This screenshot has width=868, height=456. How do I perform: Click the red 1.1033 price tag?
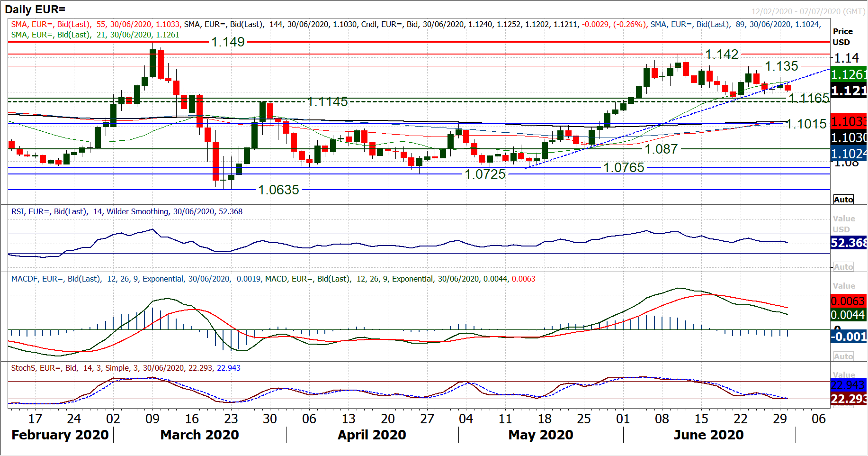(849, 121)
